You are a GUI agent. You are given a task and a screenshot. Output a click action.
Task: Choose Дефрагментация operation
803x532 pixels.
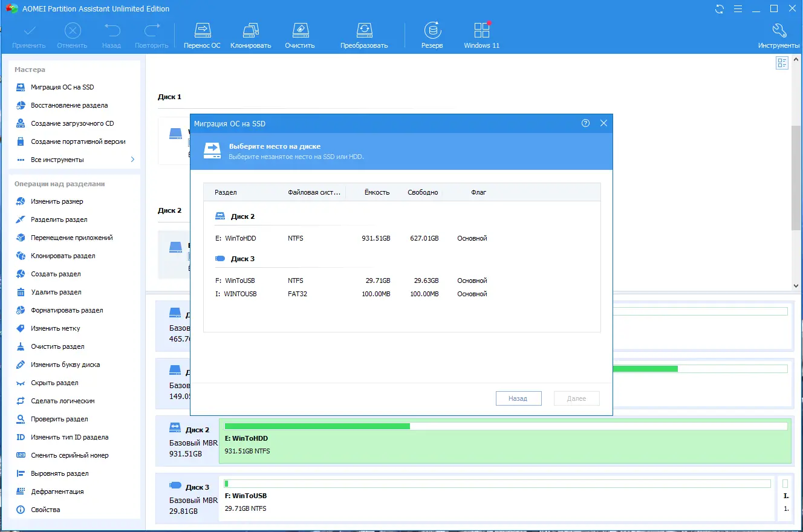pyautogui.click(x=57, y=491)
